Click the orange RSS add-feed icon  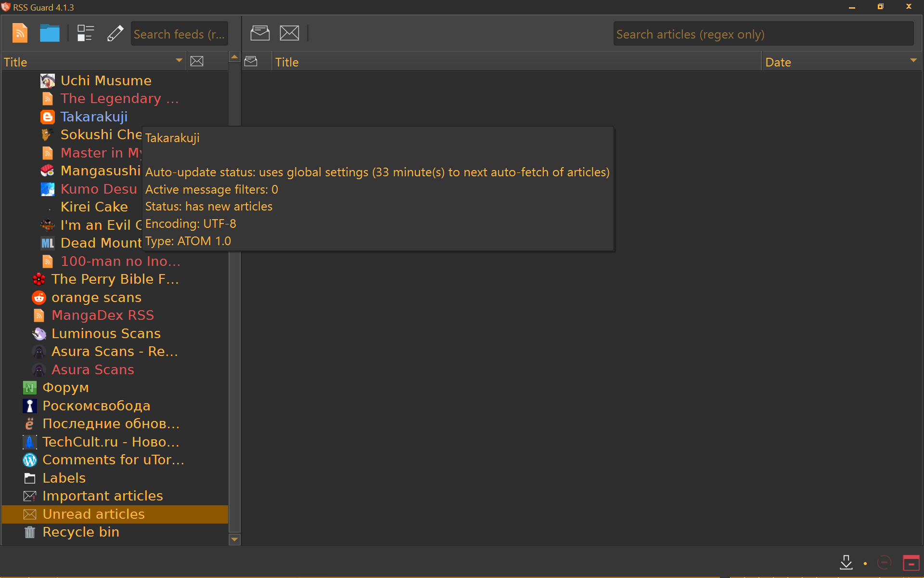click(x=20, y=33)
